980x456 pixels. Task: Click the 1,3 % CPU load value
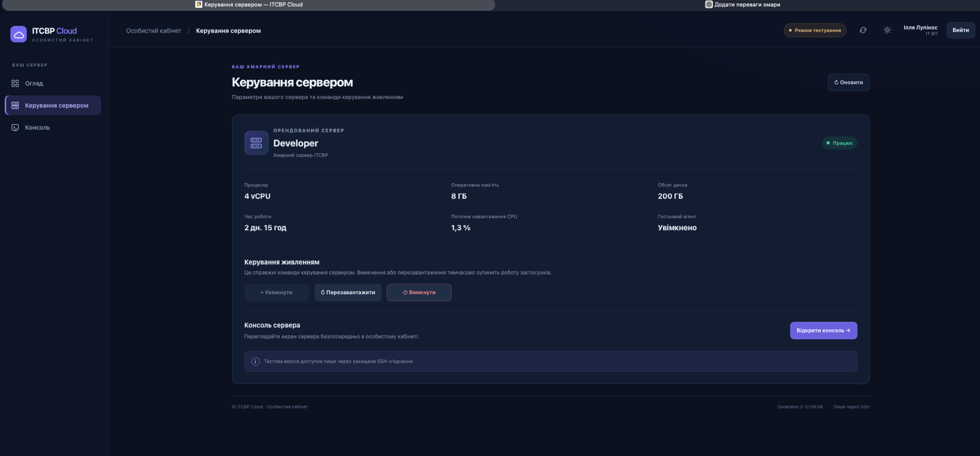click(x=460, y=228)
